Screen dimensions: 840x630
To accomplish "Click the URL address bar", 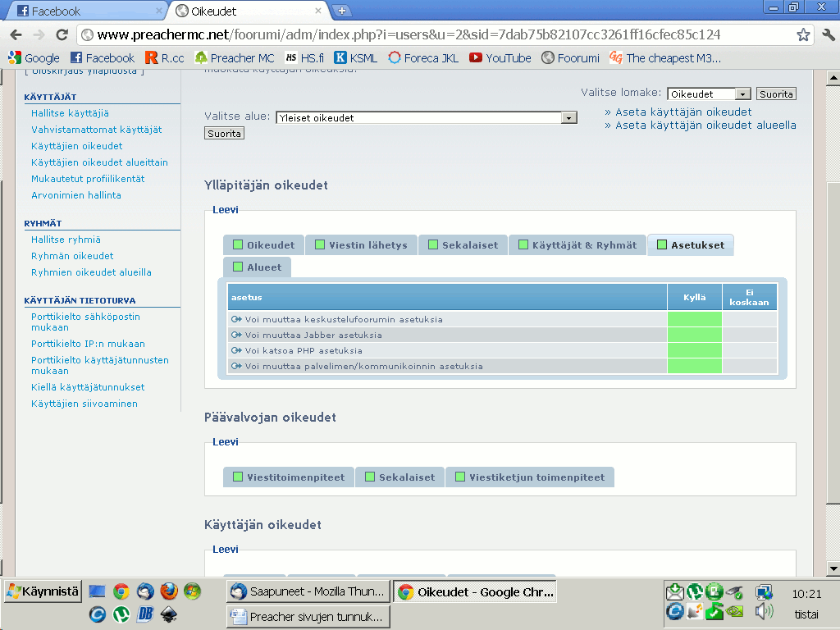I will tap(435, 35).
